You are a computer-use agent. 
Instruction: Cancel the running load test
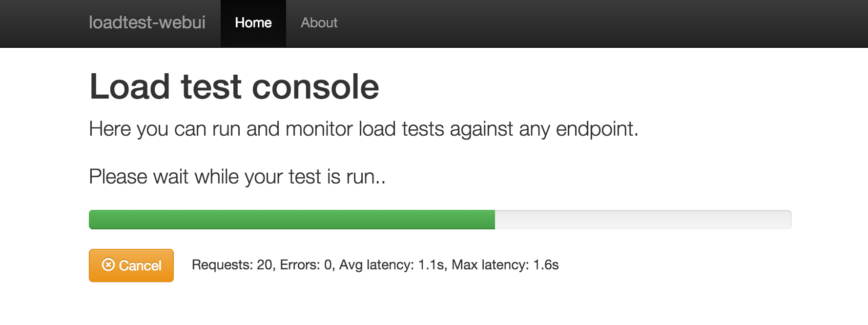coord(131,265)
